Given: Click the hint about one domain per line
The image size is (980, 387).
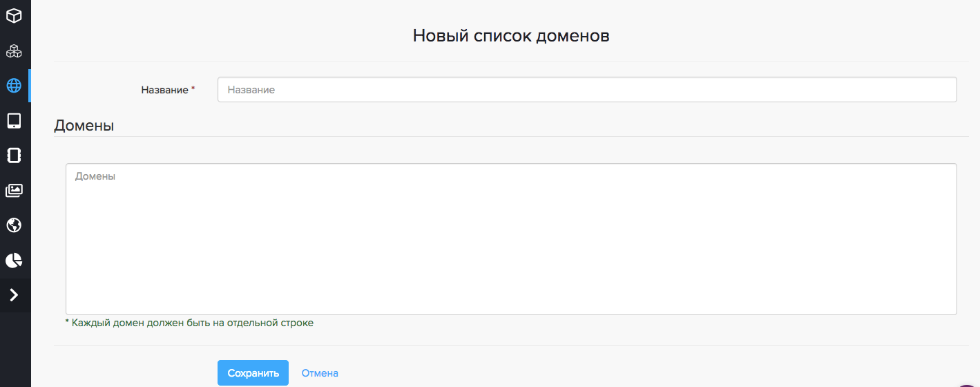Looking at the screenshot, I should point(189,323).
